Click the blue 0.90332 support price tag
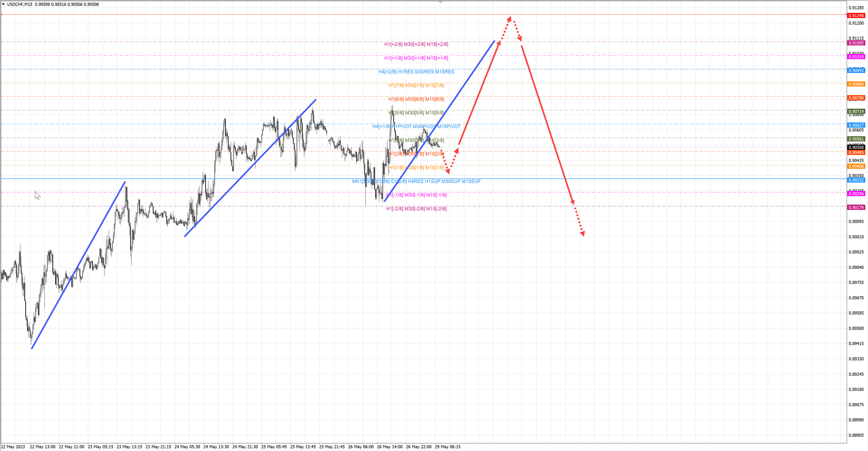The height and width of the screenshot is (451, 868). point(856,180)
